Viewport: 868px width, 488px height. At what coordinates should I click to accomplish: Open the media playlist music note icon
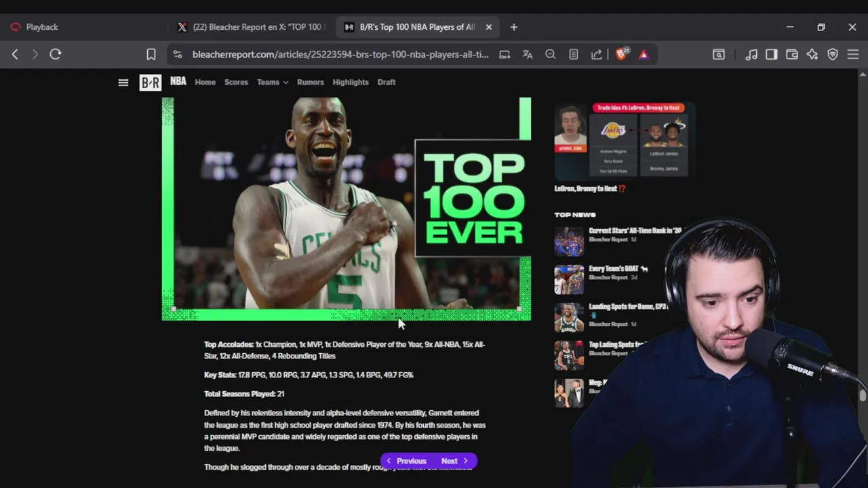tap(751, 54)
